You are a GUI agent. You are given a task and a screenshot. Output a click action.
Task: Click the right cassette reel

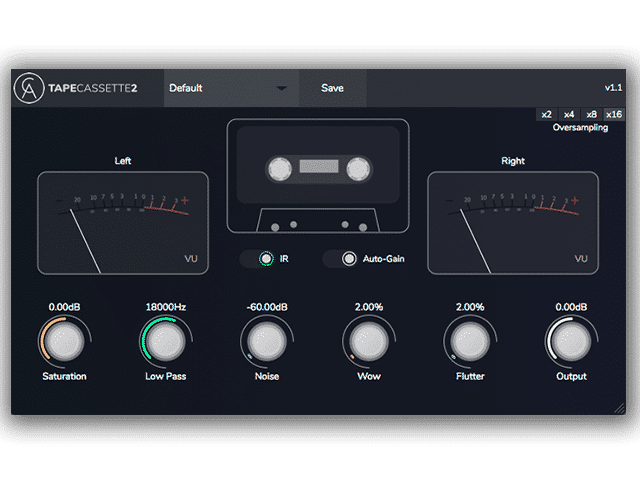point(358,169)
